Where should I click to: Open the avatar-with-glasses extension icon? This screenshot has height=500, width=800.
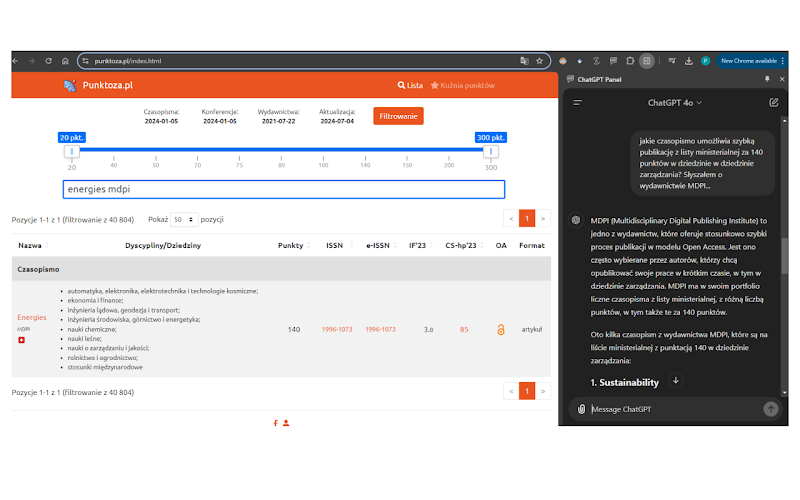[563, 61]
